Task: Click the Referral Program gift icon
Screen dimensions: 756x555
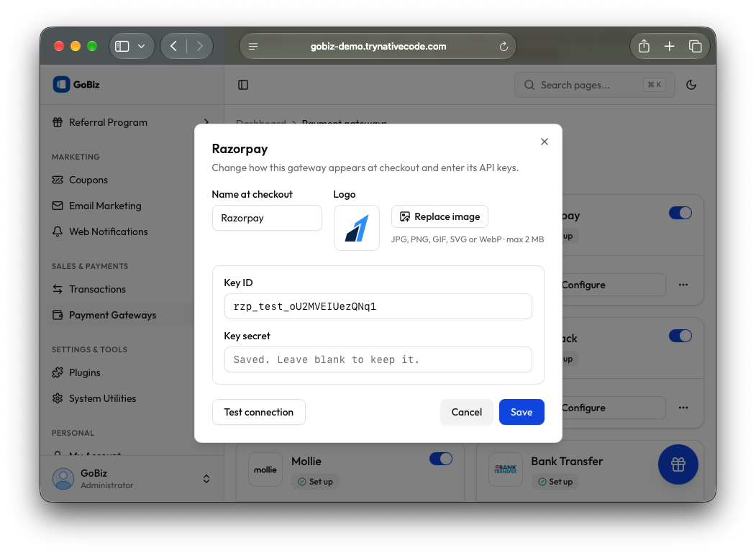Action: coord(58,122)
